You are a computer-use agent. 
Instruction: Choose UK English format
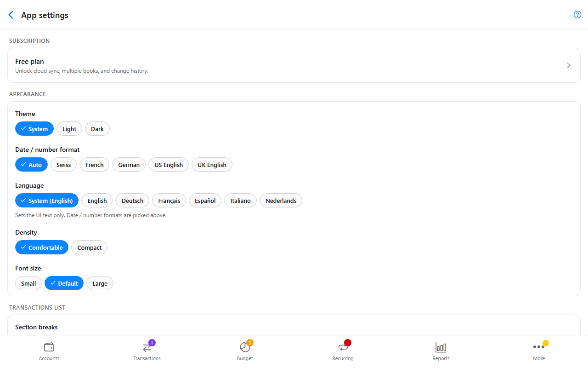click(x=212, y=165)
